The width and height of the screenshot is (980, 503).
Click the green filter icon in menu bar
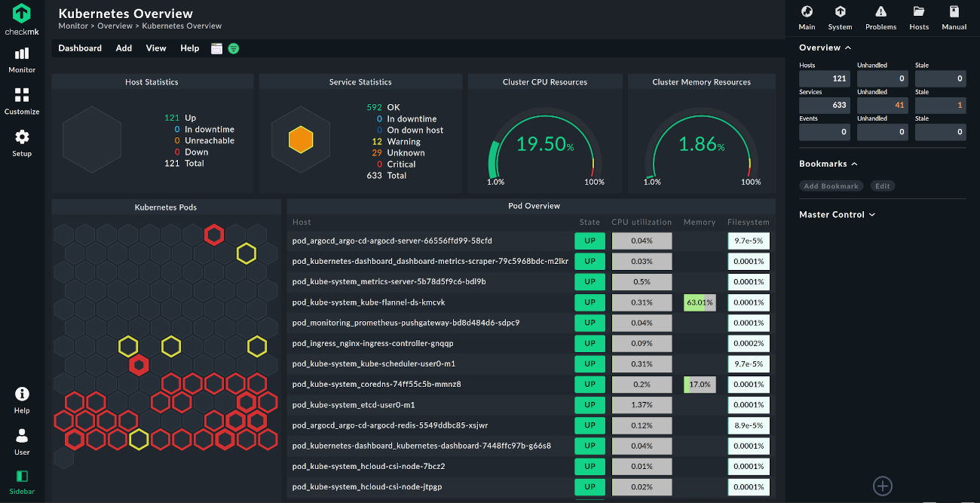234,48
